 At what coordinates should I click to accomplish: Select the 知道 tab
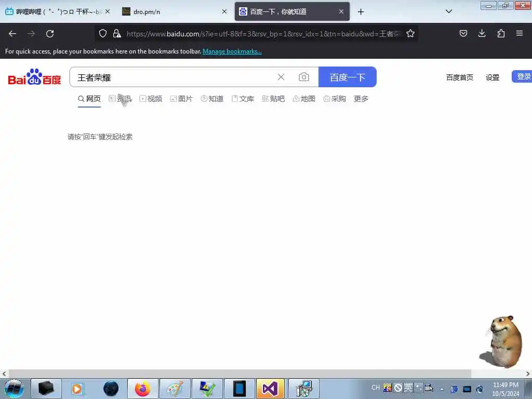click(x=212, y=99)
